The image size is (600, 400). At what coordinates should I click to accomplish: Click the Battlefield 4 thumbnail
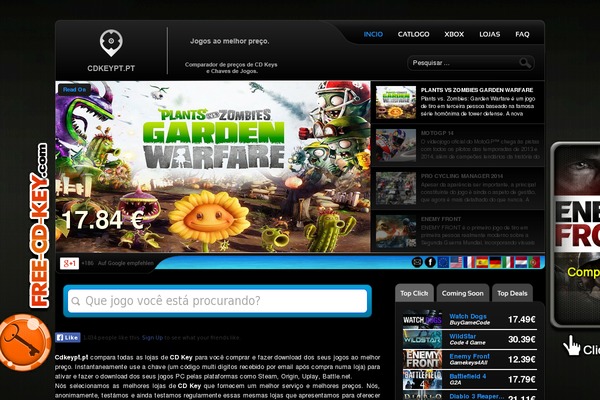click(422, 379)
